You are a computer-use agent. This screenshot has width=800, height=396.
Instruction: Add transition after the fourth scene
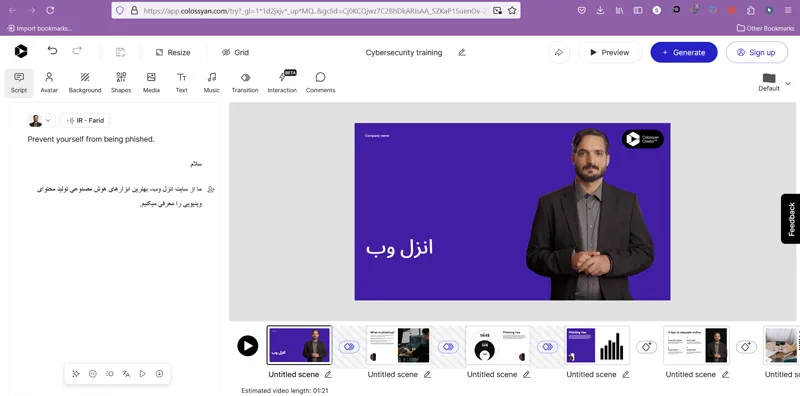pyautogui.click(x=646, y=347)
